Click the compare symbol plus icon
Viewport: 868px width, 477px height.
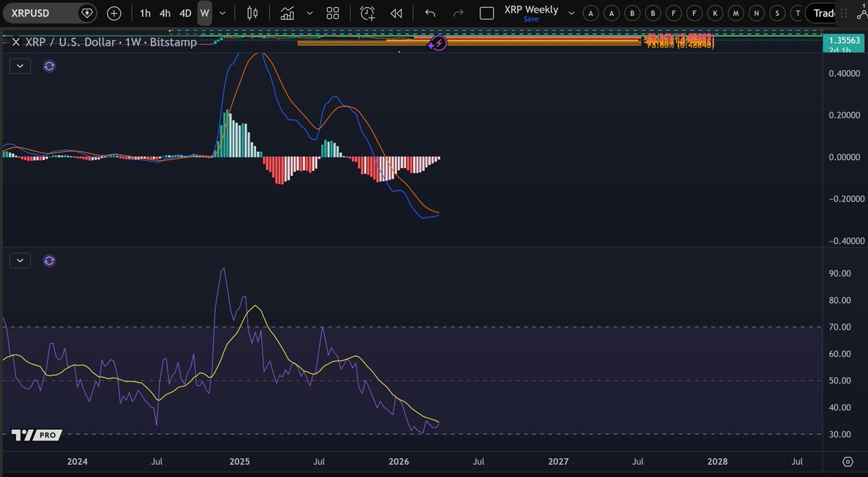click(116, 13)
